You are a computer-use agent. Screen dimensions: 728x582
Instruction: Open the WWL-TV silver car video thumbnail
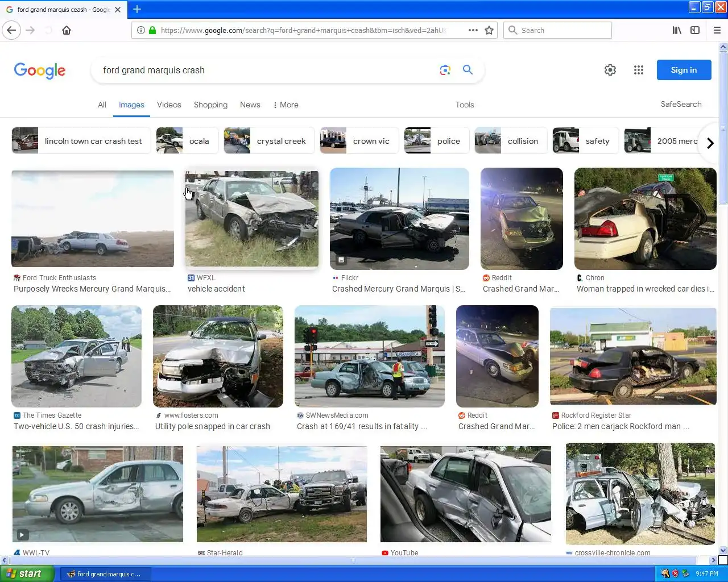tap(98, 494)
